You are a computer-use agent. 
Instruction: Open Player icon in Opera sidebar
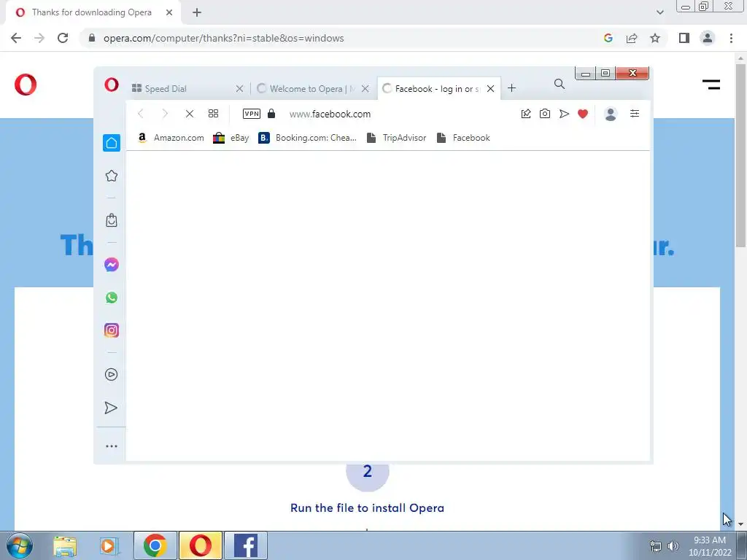pos(112,374)
